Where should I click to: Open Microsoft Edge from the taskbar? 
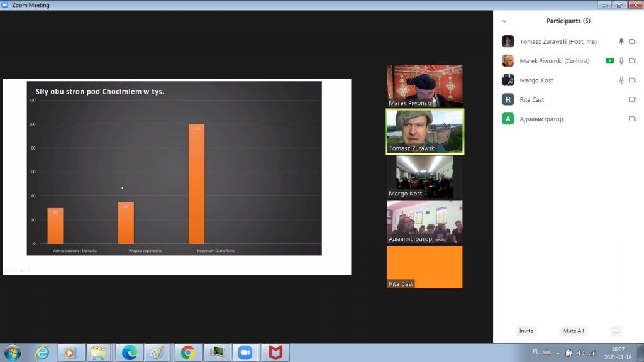[x=130, y=353]
